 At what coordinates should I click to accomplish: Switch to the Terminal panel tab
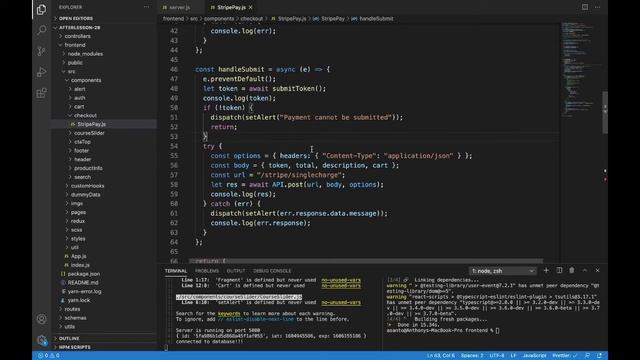pos(176,271)
